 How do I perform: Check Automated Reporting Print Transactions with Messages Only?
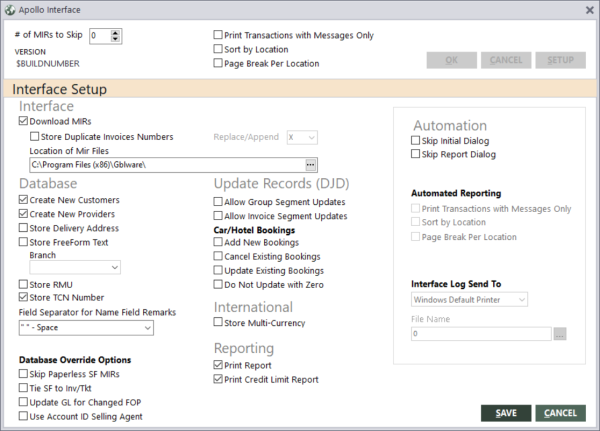click(x=415, y=208)
